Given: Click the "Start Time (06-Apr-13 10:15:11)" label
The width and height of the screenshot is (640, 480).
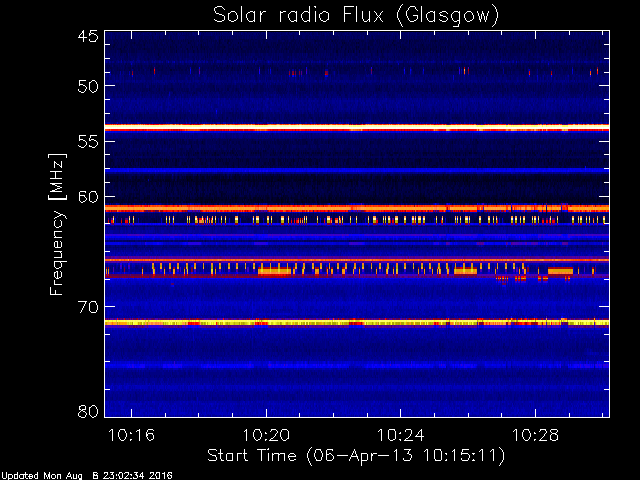Looking at the screenshot, I should [356, 456].
